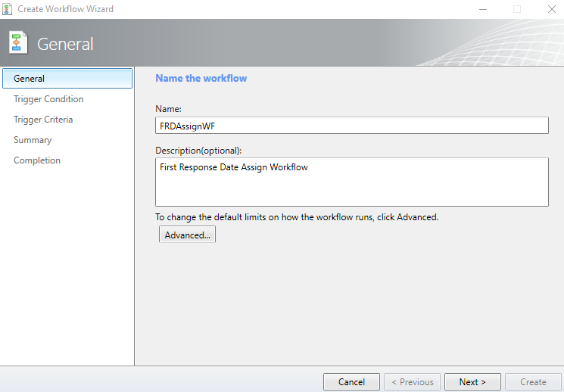This screenshot has height=392, width=564.
Task: Open the Trigger Criteria step
Action: 43,120
